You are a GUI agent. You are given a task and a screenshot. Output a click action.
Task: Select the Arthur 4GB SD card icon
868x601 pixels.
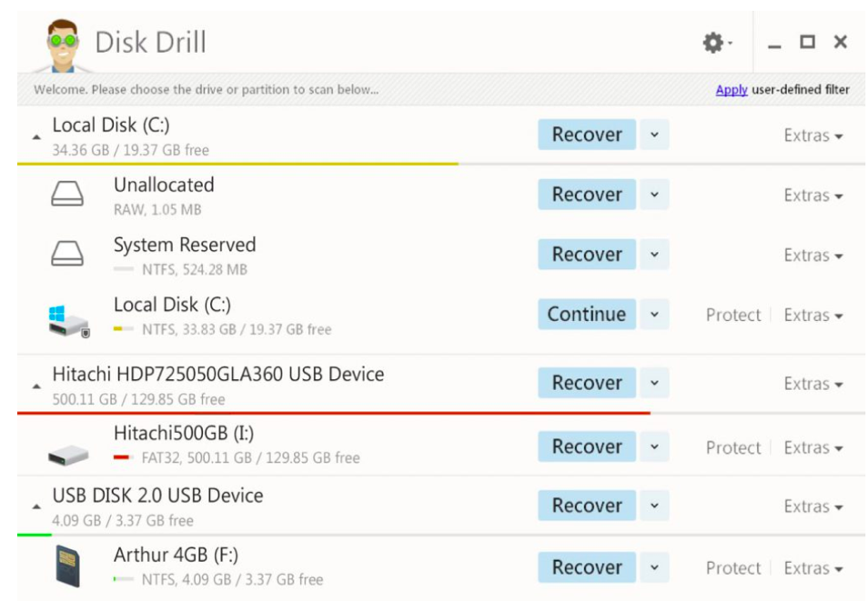click(68, 566)
